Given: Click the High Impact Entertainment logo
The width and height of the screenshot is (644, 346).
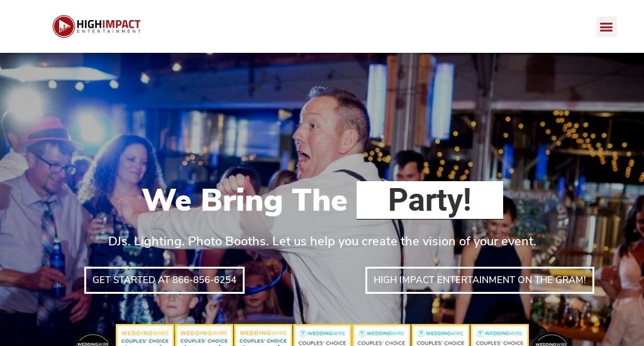Looking at the screenshot, I should click(96, 26).
